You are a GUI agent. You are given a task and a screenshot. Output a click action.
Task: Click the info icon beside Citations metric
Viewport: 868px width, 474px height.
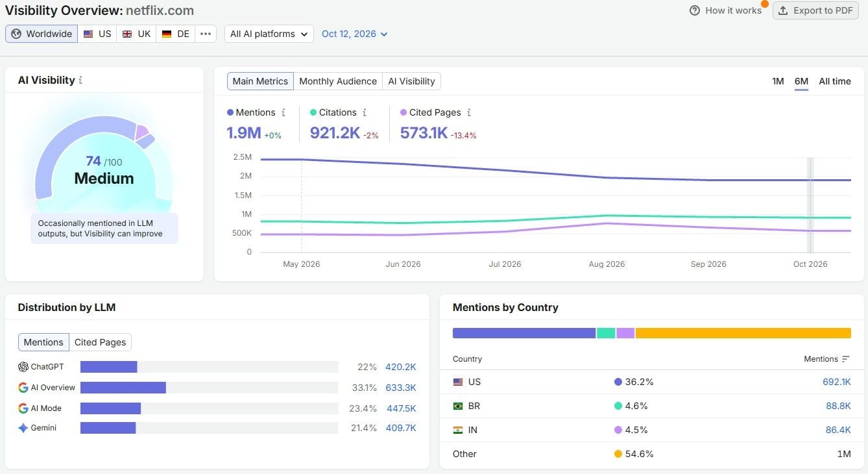[x=364, y=112]
